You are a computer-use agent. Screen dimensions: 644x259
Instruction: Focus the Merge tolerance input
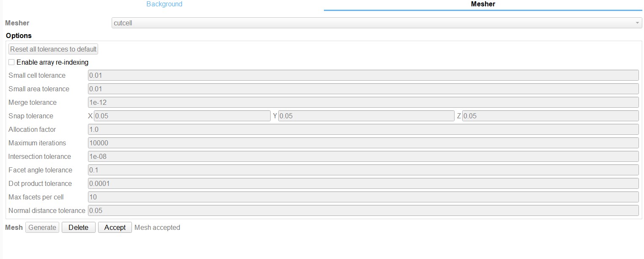click(x=363, y=102)
